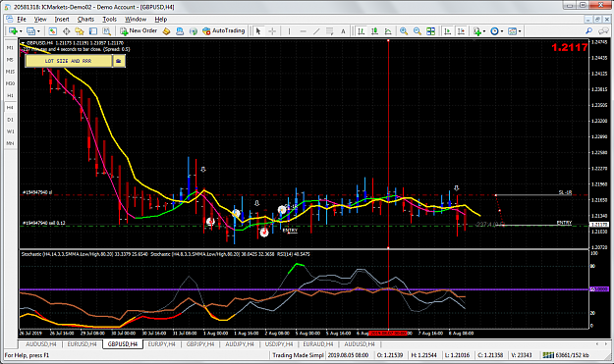Switch to the W1 timeframe
The image size is (614, 364).
pyautogui.click(x=10, y=131)
